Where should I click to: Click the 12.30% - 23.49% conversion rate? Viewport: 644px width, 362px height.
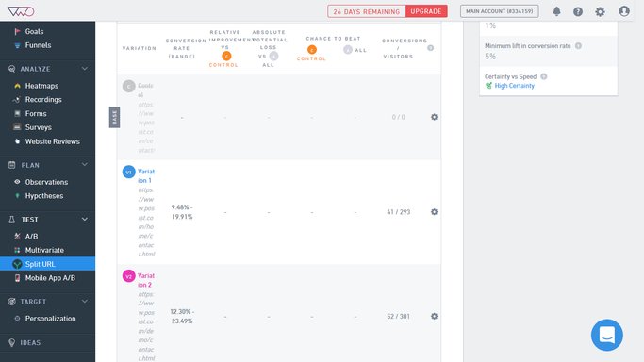tap(182, 316)
